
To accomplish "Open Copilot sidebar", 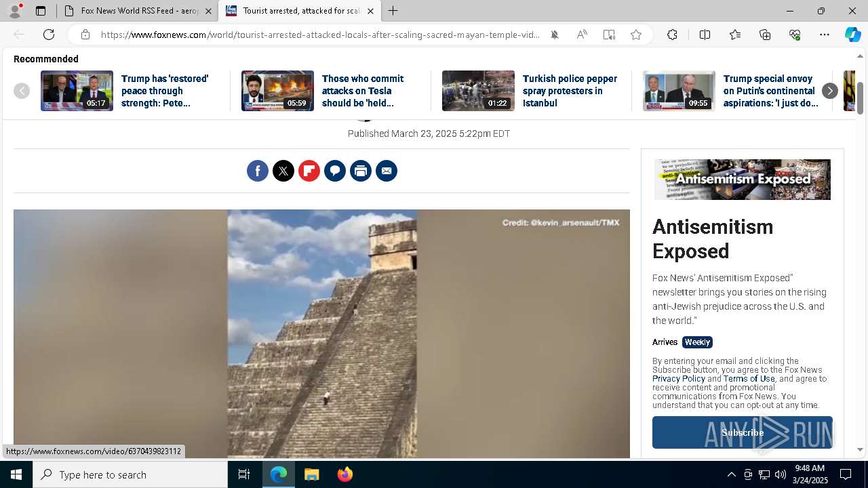I will coord(852,35).
